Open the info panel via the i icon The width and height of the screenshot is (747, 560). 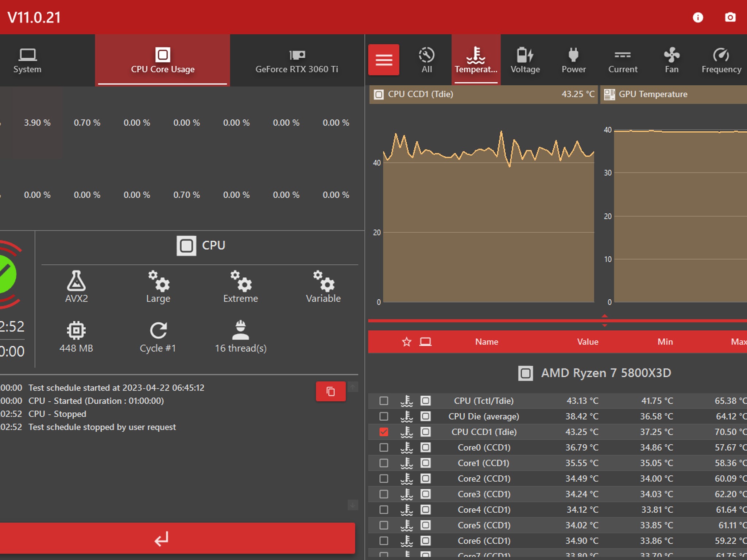[x=698, y=17]
